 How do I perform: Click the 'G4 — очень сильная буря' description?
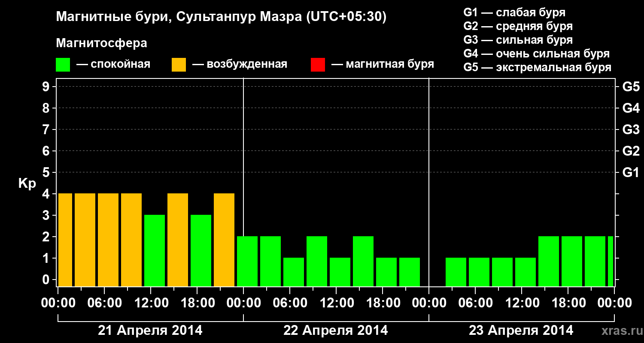click(x=537, y=54)
